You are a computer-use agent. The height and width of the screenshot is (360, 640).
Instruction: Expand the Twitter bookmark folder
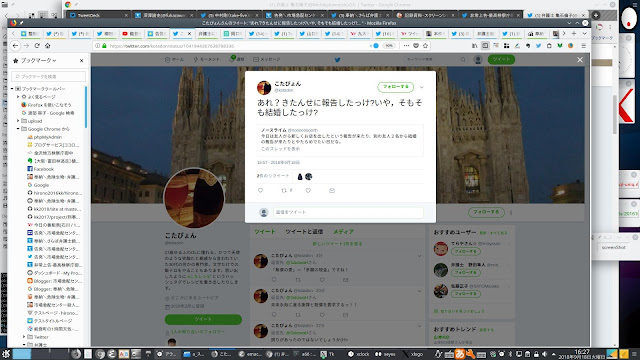click(x=24, y=337)
